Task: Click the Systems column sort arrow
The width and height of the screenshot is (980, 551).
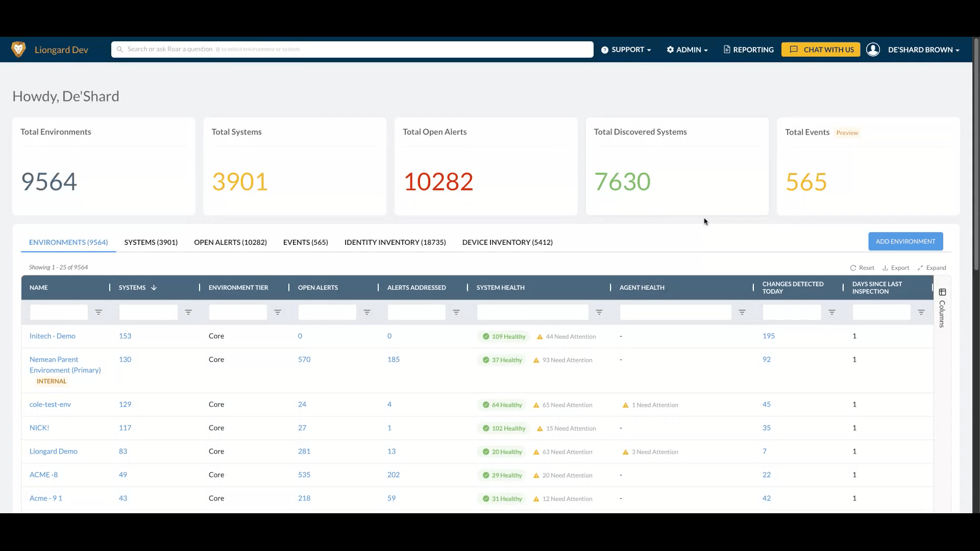Action: pyautogui.click(x=154, y=288)
